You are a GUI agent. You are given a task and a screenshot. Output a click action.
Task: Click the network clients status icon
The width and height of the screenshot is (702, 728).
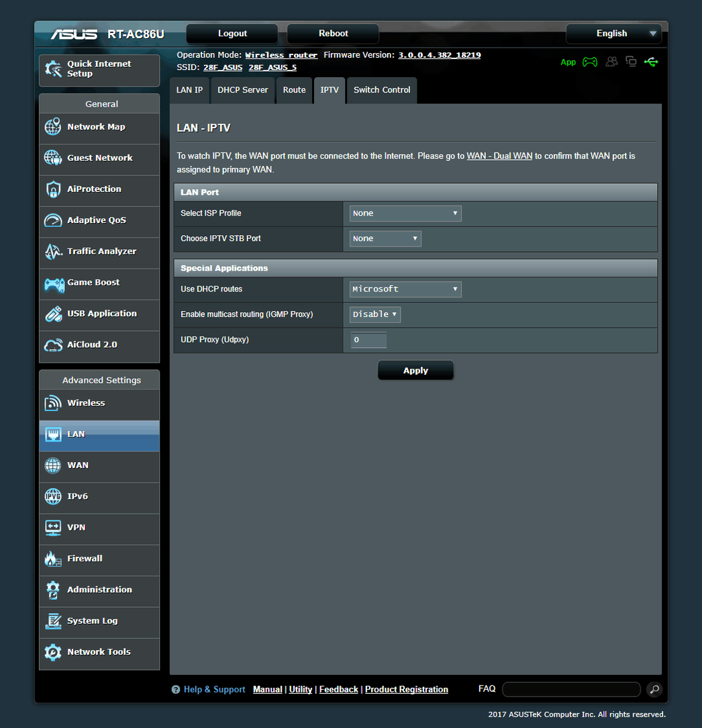tap(631, 61)
